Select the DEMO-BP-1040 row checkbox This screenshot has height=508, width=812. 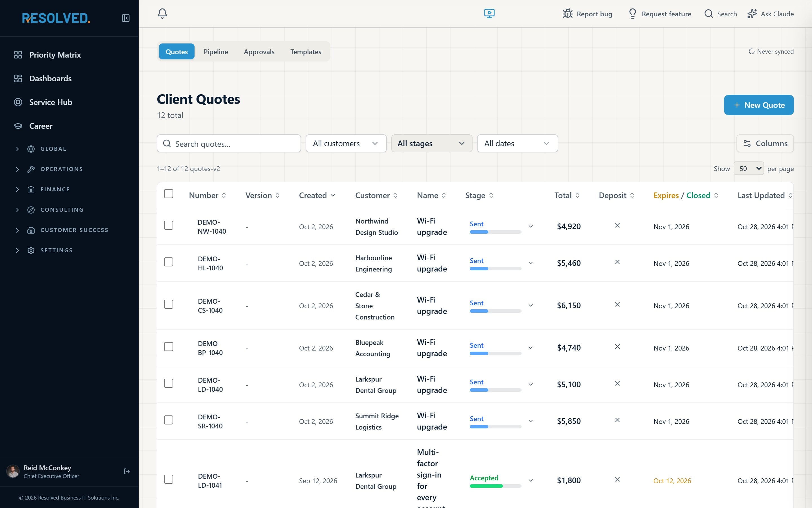click(168, 347)
